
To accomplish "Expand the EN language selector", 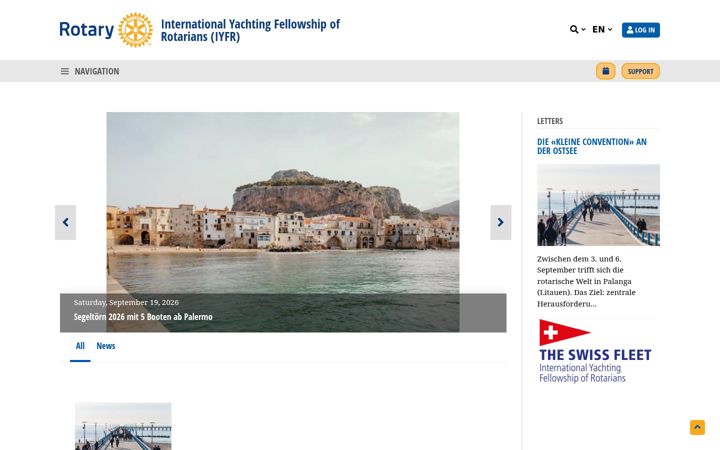I will click(x=602, y=29).
